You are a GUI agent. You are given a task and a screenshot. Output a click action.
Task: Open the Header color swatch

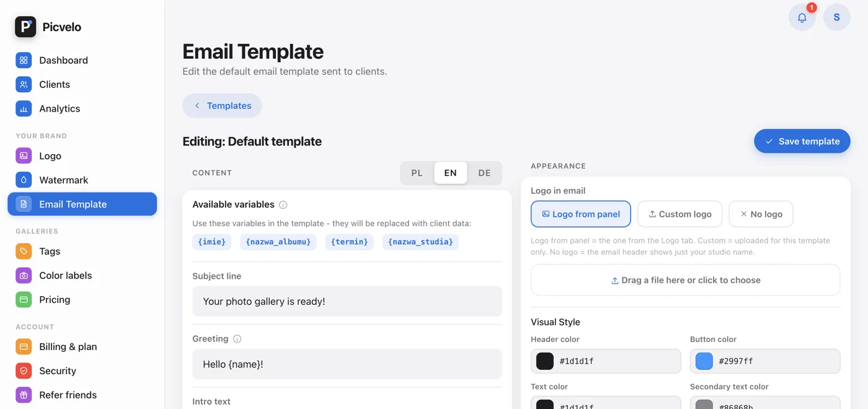tap(545, 361)
